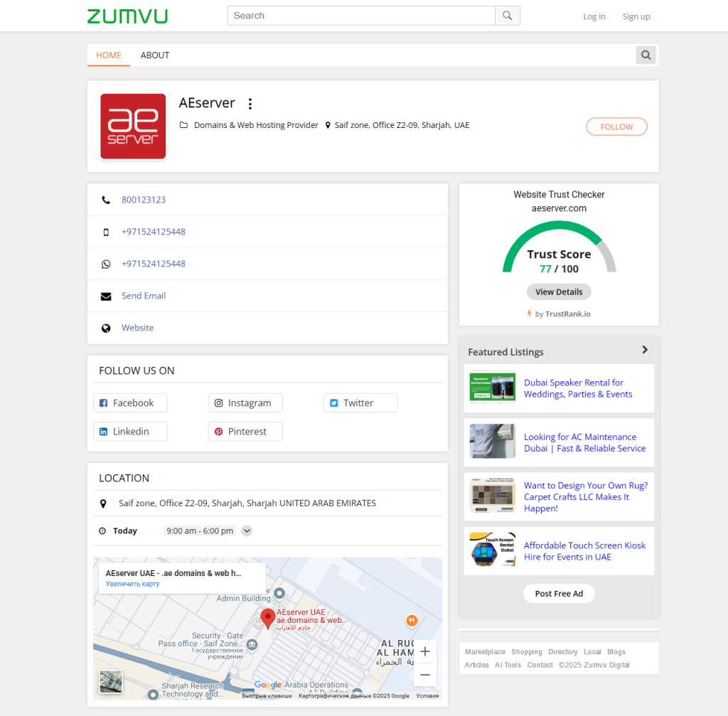Open the search icon in the Home/About tab bar
The height and width of the screenshot is (716, 728).
[646, 55]
